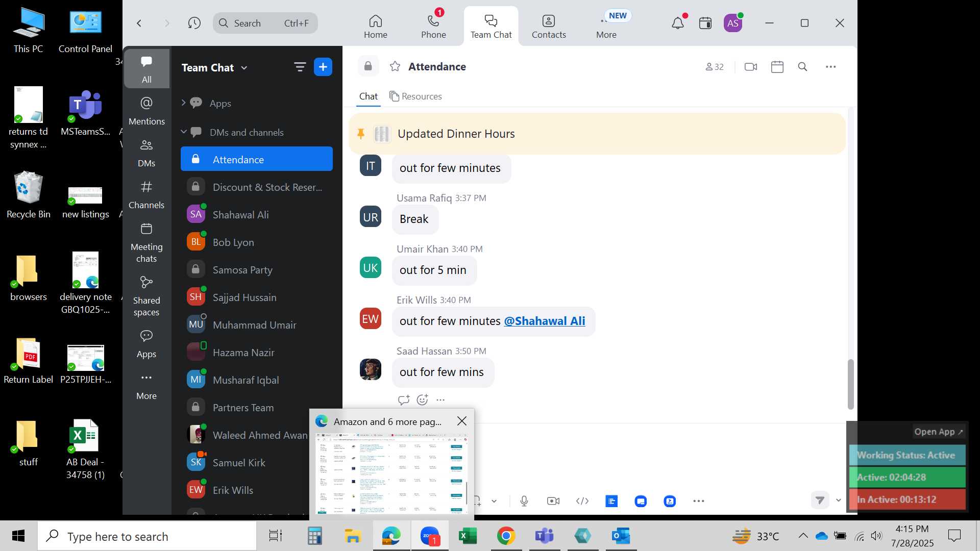Go back using the left arrow
The height and width of the screenshot is (551, 980).
click(139, 23)
